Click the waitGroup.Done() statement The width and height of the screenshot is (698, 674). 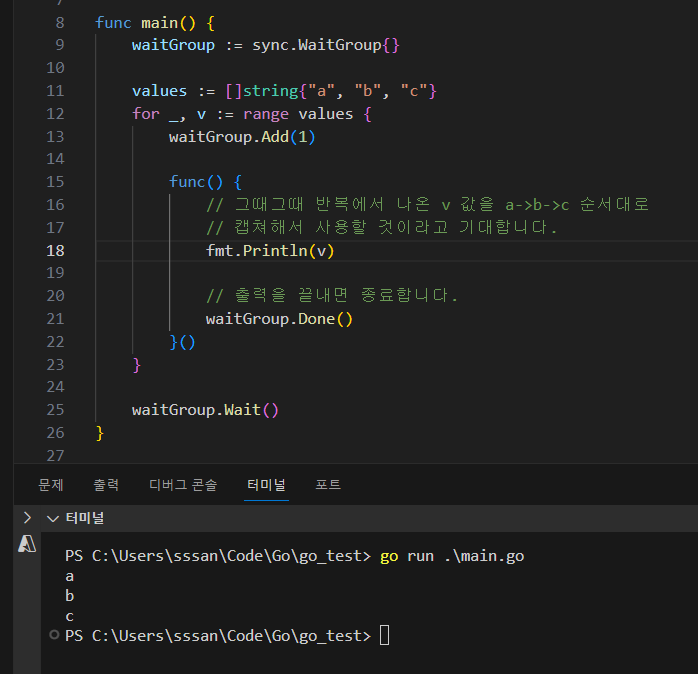tap(279, 319)
